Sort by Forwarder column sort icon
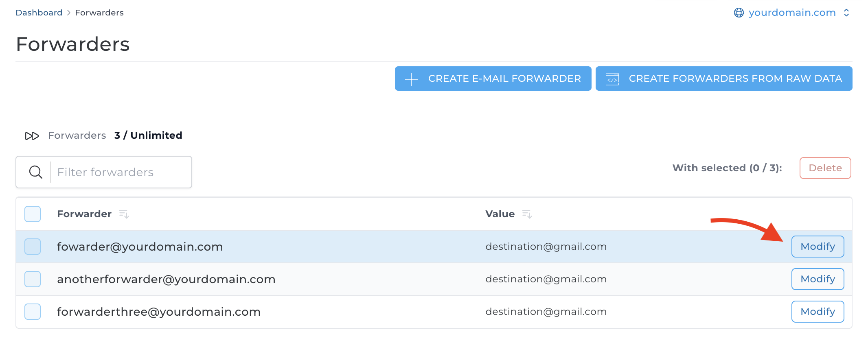The image size is (868, 345). click(124, 214)
